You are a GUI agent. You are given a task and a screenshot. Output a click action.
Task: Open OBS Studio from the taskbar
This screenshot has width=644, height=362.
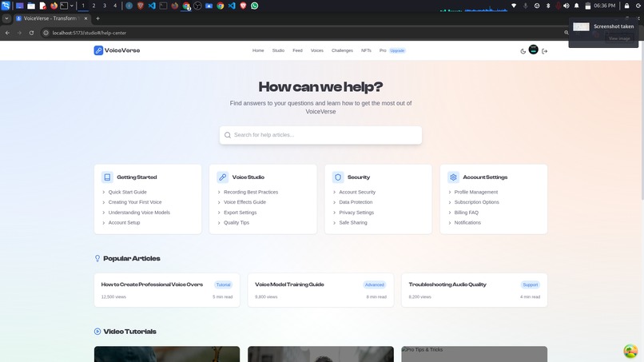197,6
